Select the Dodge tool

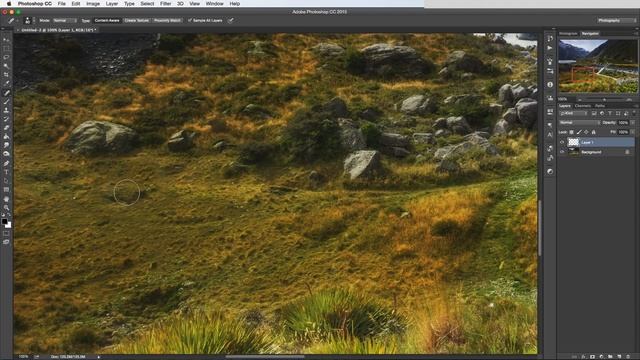tap(6, 154)
